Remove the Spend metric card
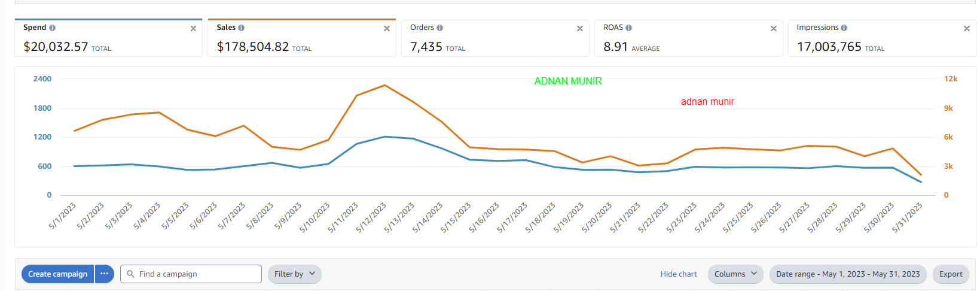Image resolution: width=980 pixels, height=291 pixels. pos(193,29)
